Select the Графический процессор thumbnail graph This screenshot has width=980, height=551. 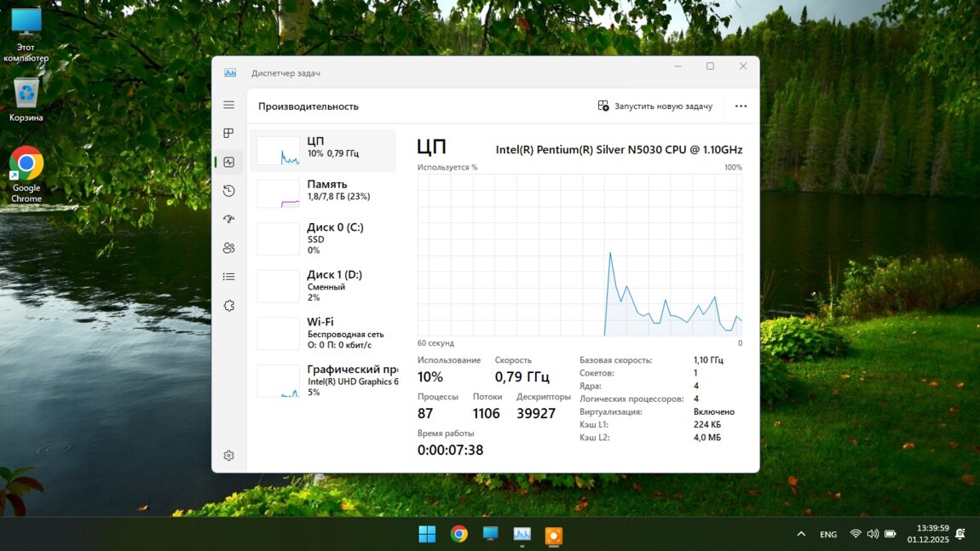[x=278, y=382]
